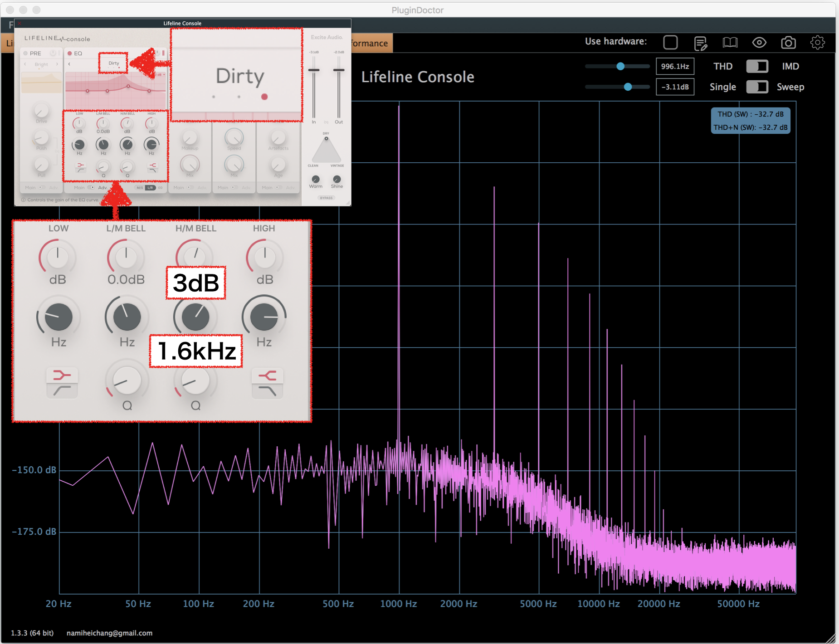839x644 pixels.
Task: Toggle the EQ module enable LED
Action: (70, 54)
